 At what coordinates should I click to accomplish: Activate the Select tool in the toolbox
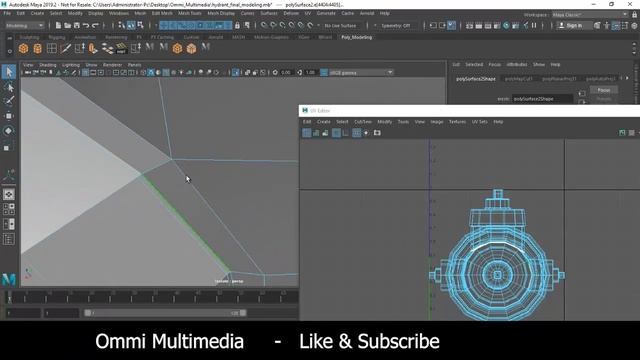(9, 72)
